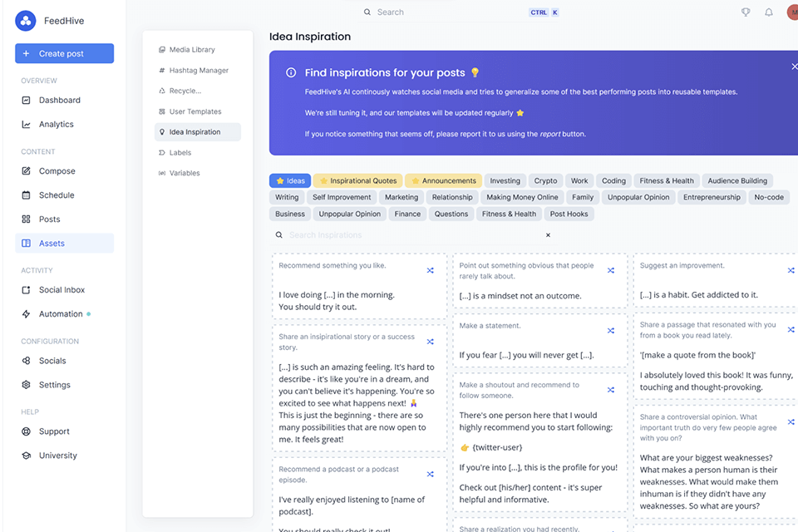
Task: Clear the Search Inspirations field
Action: point(548,235)
